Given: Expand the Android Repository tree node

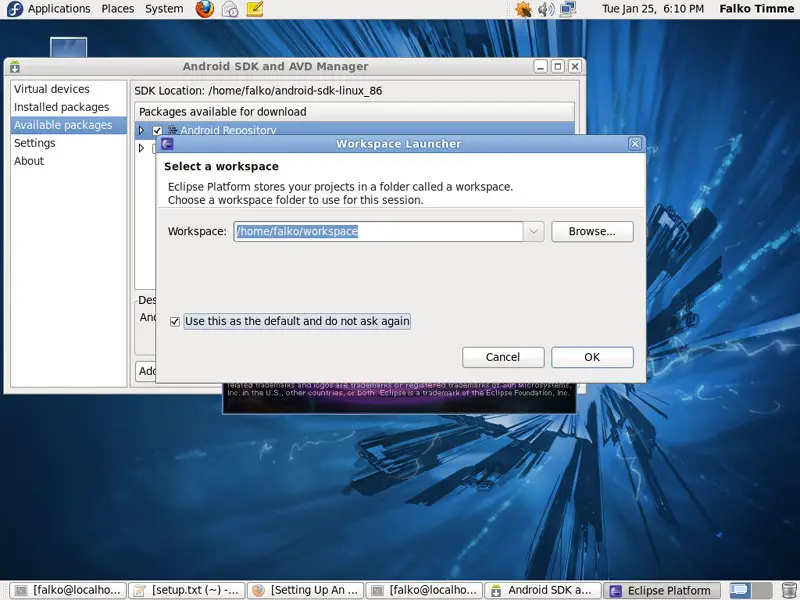Looking at the screenshot, I should coord(142,130).
